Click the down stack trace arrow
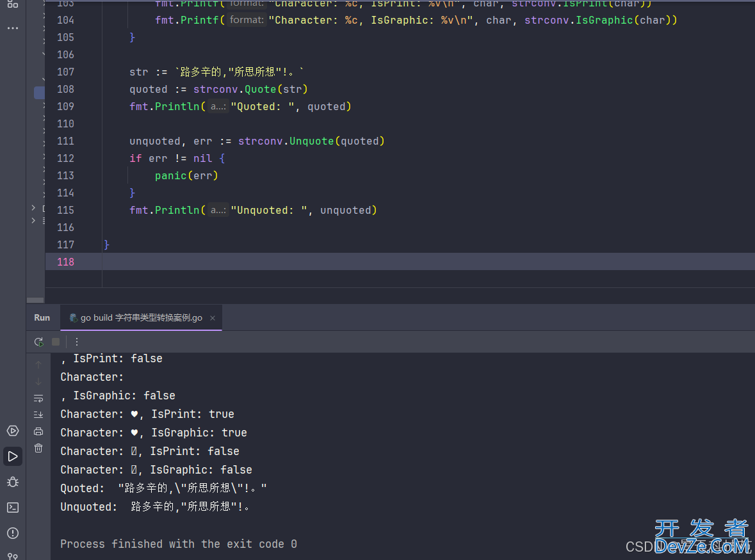This screenshot has height=560, width=755. coord(38,381)
